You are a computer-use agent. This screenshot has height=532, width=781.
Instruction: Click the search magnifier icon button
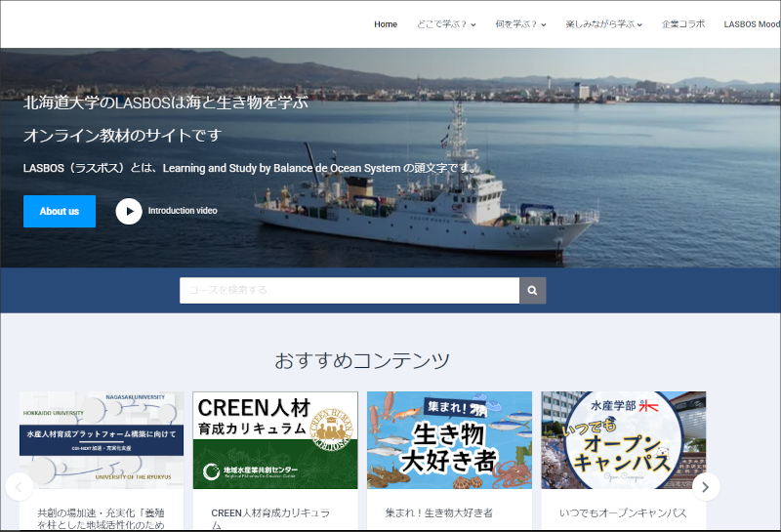tap(532, 290)
